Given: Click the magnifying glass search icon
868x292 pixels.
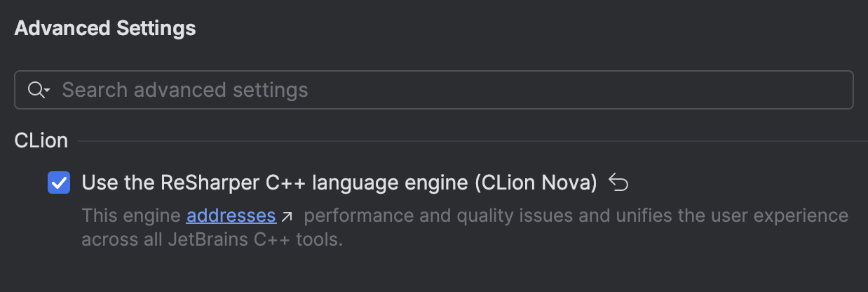Looking at the screenshot, I should (x=36, y=90).
